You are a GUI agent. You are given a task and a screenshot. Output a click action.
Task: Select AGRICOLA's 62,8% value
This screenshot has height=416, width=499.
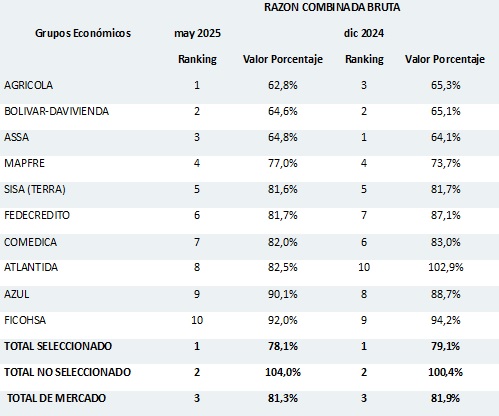(283, 85)
